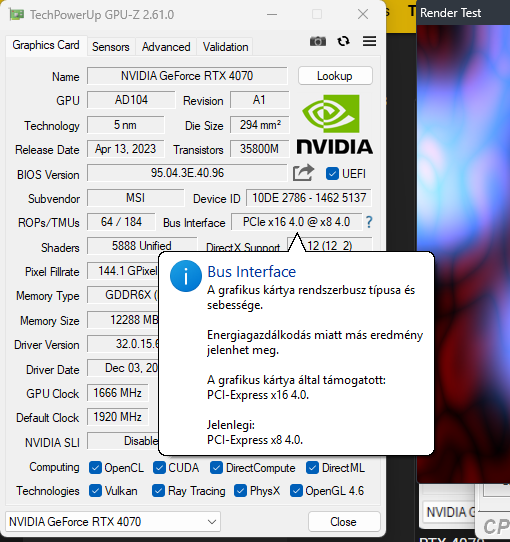This screenshot has height=542, width=510.
Task: Click the NVIDIA logo image
Action: pyautogui.click(x=334, y=125)
